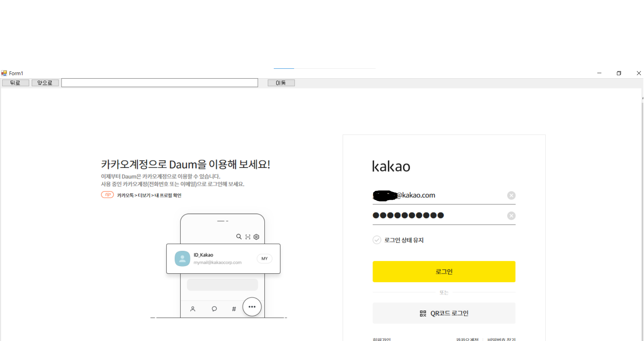Click the yellow 로그인 button
Image resolution: width=644 pixels, height=341 pixels.
tap(444, 272)
